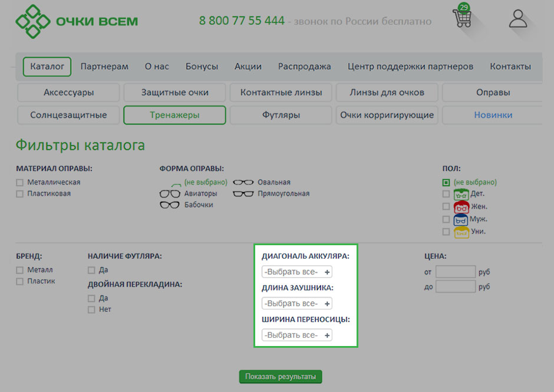This screenshot has width=554, height=392.
Task: Tick the Да checkbox under Наличие футляра
Action: (x=91, y=271)
